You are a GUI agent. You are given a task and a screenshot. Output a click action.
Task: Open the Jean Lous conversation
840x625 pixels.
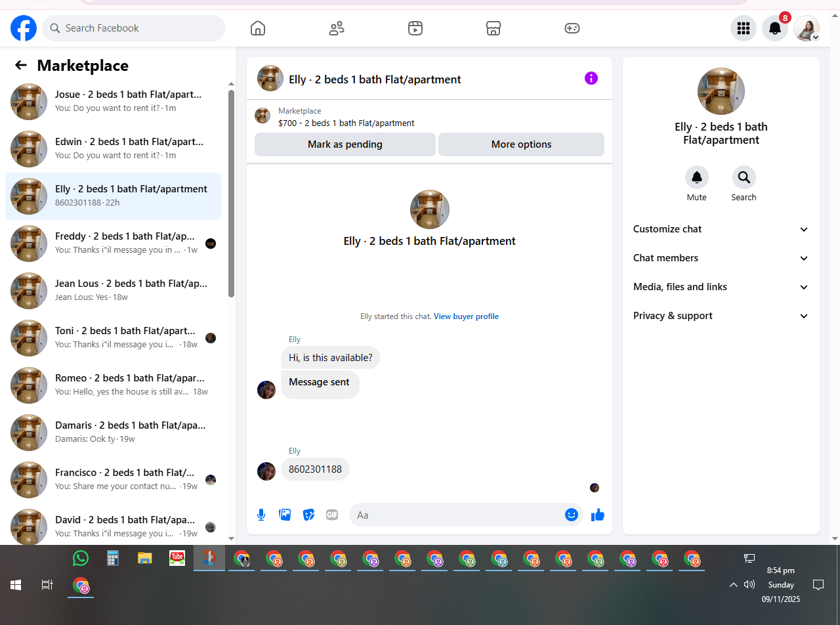tap(113, 291)
